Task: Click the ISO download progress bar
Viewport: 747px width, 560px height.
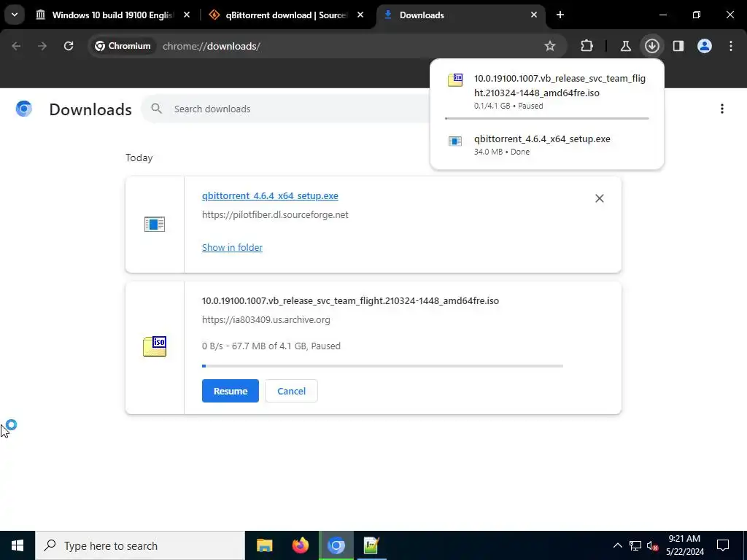Action: point(382,366)
